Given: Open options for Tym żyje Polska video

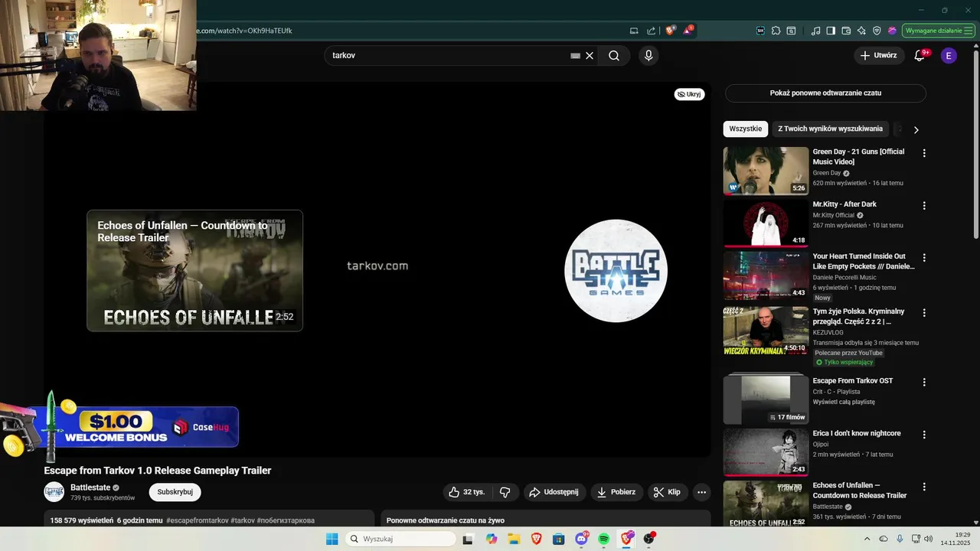Looking at the screenshot, I should pos(924,313).
